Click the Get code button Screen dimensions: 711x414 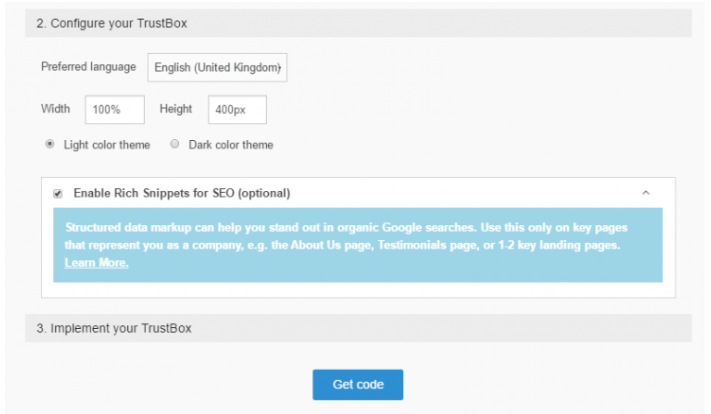[x=358, y=385]
